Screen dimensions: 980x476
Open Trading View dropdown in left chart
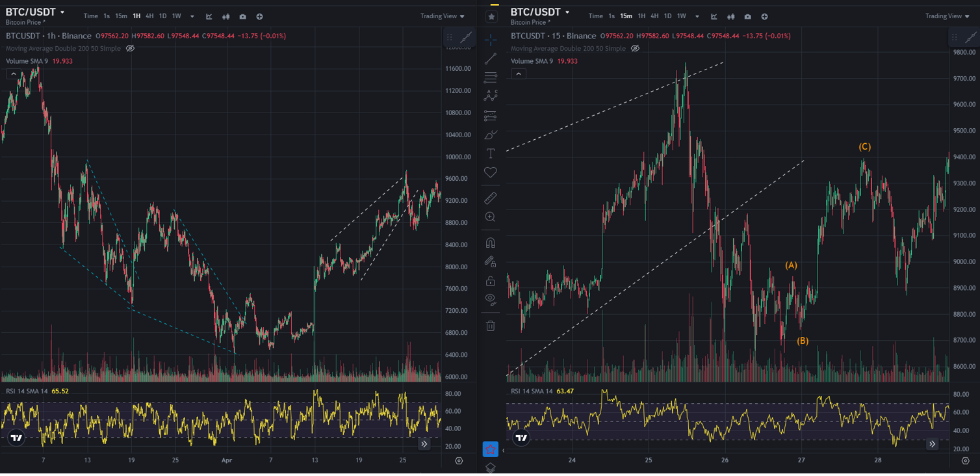tap(443, 16)
